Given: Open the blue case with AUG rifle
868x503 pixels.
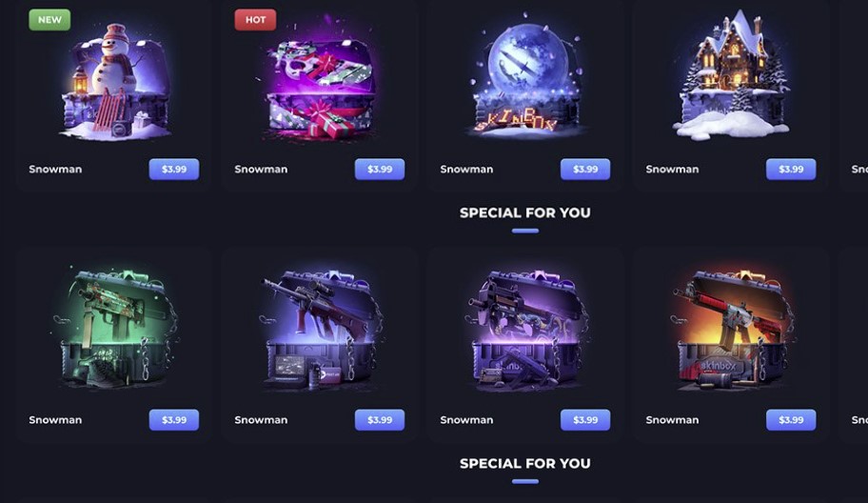Looking at the screenshot, I should point(321,329).
